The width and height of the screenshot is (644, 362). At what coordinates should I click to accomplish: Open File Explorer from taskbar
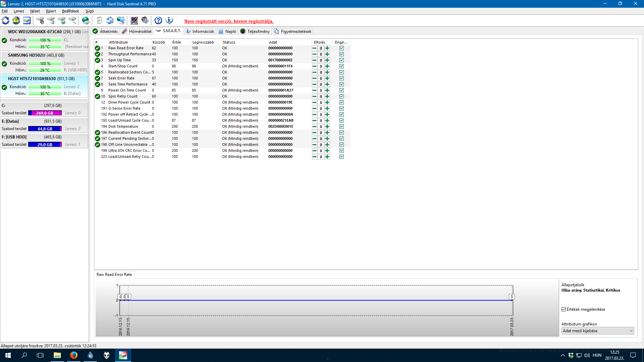[x=57, y=355]
